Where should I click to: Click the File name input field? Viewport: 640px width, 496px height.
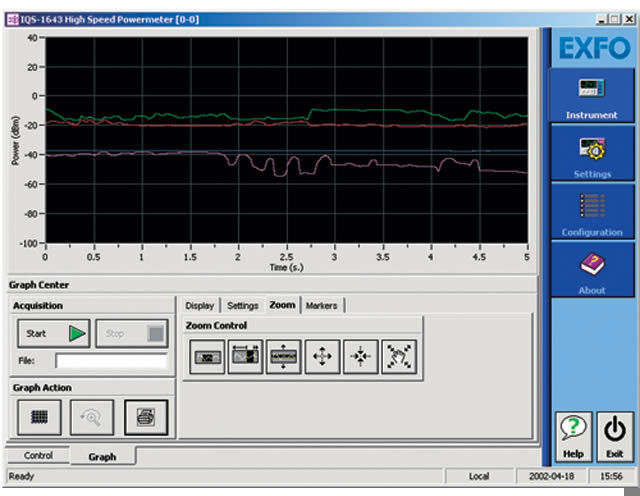(x=111, y=361)
